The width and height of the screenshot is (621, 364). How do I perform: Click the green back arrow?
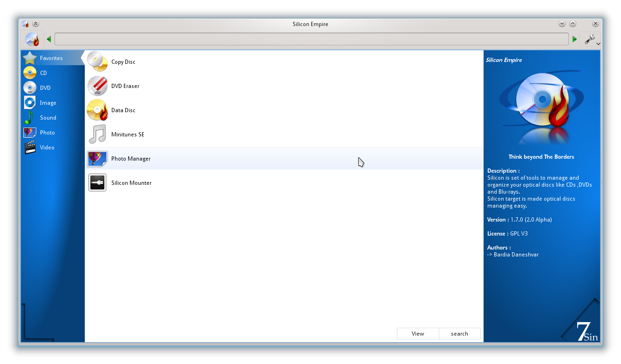coord(48,40)
